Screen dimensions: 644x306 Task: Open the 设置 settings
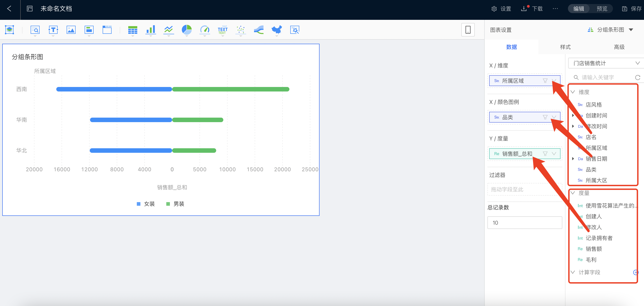coord(501,9)
